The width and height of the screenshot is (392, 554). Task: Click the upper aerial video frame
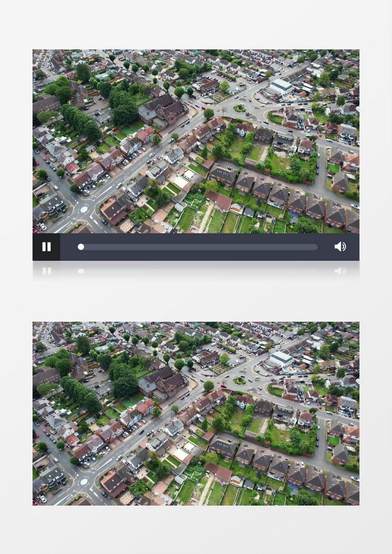click(196, 141)
